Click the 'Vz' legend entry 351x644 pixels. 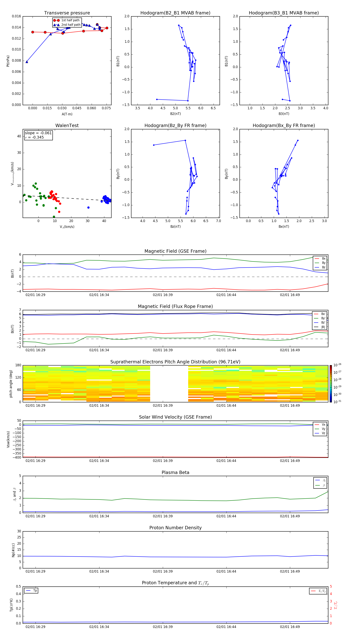320,433
